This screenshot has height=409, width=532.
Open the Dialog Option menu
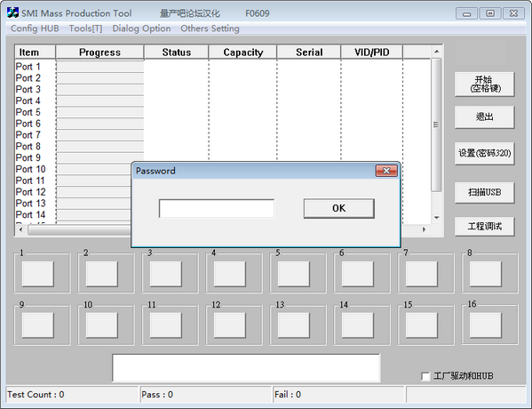click(x=141, y=28)
